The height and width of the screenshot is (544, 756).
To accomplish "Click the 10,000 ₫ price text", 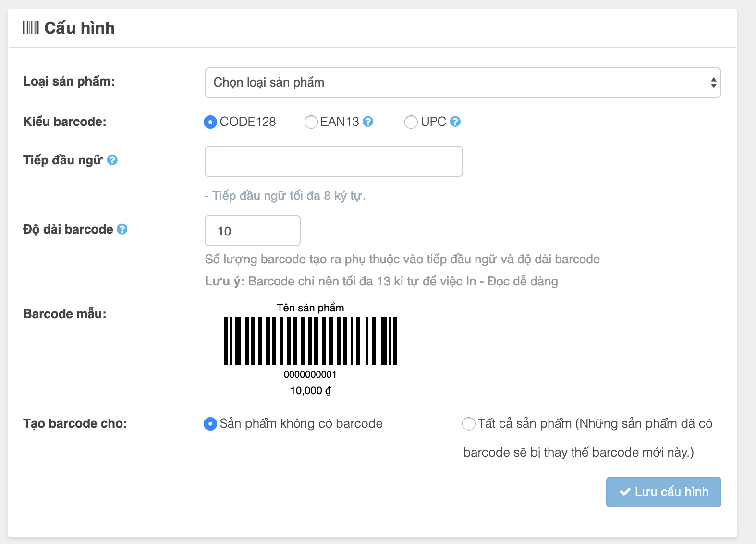I will pos(310,391).
